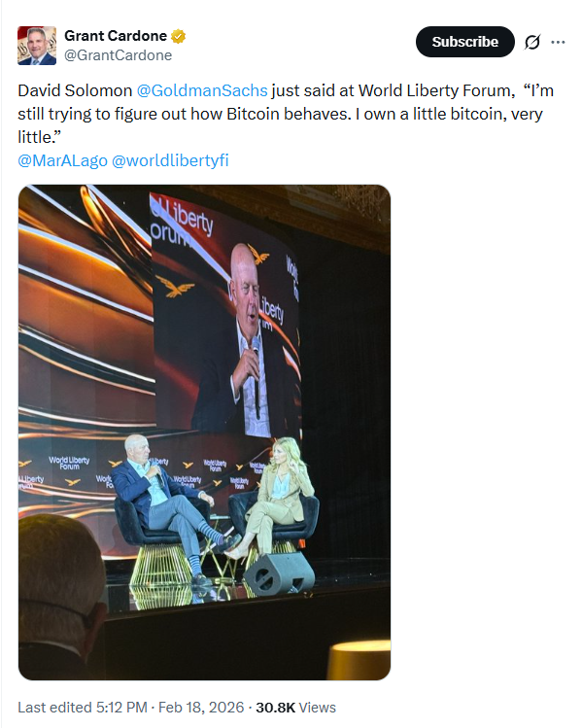
Task: Enlarge the attached World Liberty Forum photo
Action: point(204,433)
